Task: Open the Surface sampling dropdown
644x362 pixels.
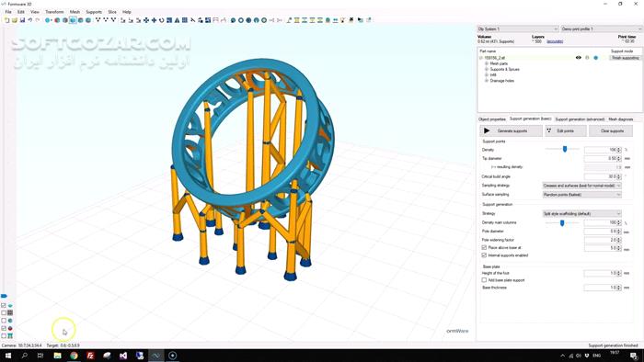Action: tap(581, 195)
